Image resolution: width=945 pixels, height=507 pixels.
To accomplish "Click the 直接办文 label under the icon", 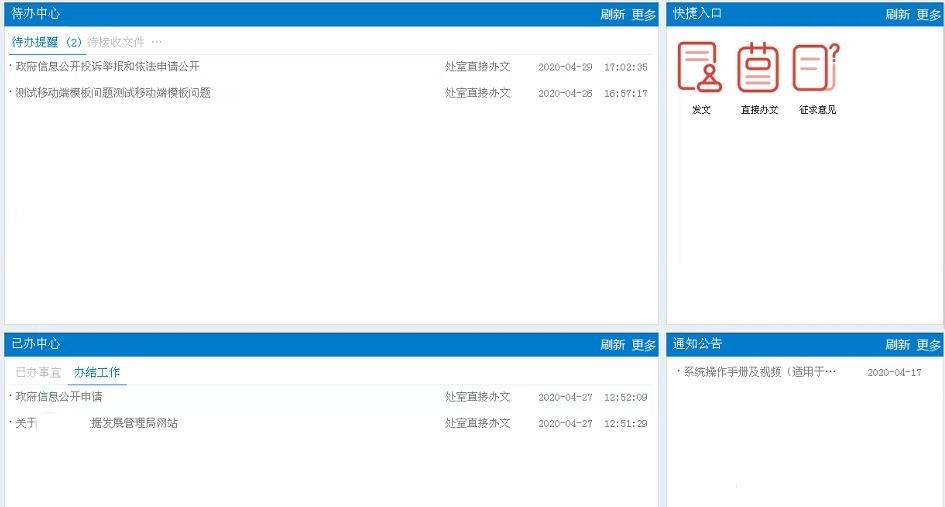I will tap(759, 110).
